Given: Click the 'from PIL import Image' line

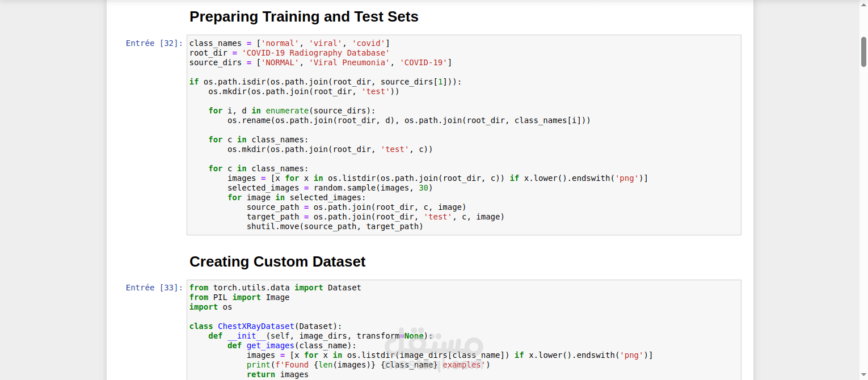Looking at the screenshot, I should click(239, 297).
